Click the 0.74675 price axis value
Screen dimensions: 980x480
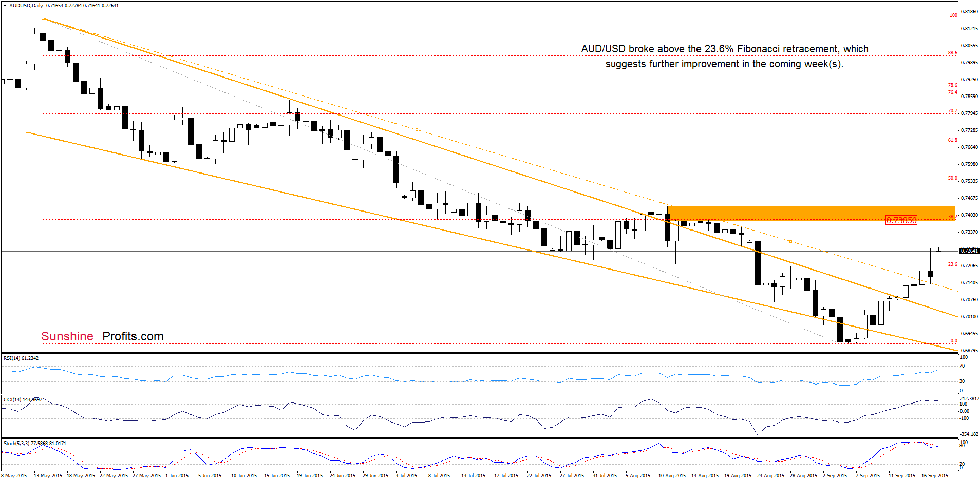(970, 198)
